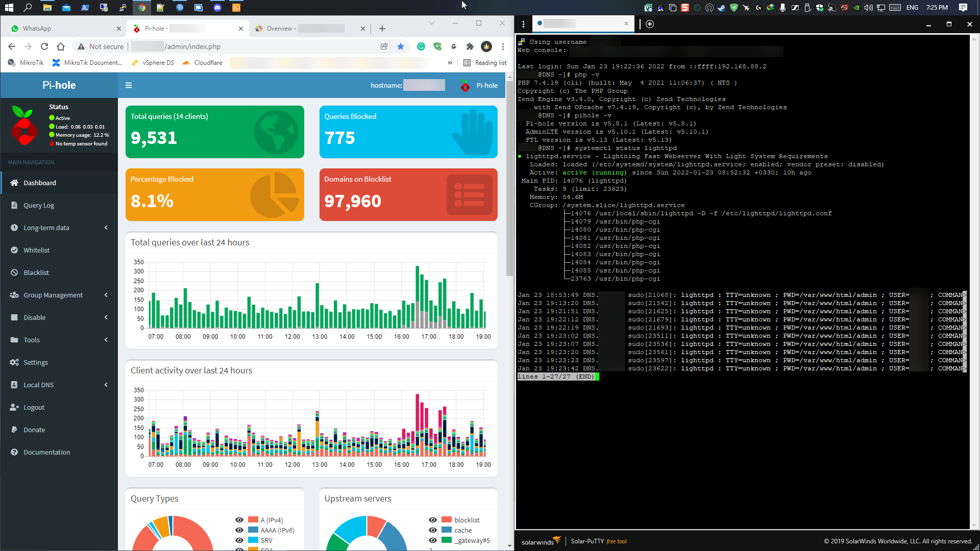Screen dimensions: 980x551
Task: Add a new session in Solar-PuTTY
Action: [650, 24]
